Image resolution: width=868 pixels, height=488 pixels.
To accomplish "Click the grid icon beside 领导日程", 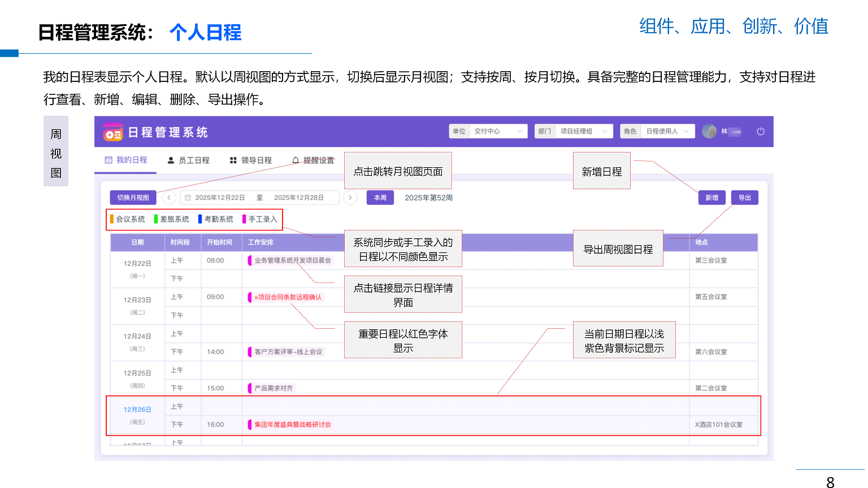I will click(x=233, y=160).
